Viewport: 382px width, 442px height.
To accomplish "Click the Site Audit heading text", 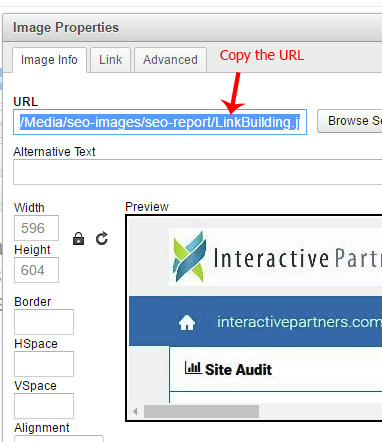I will click(238, 370).
